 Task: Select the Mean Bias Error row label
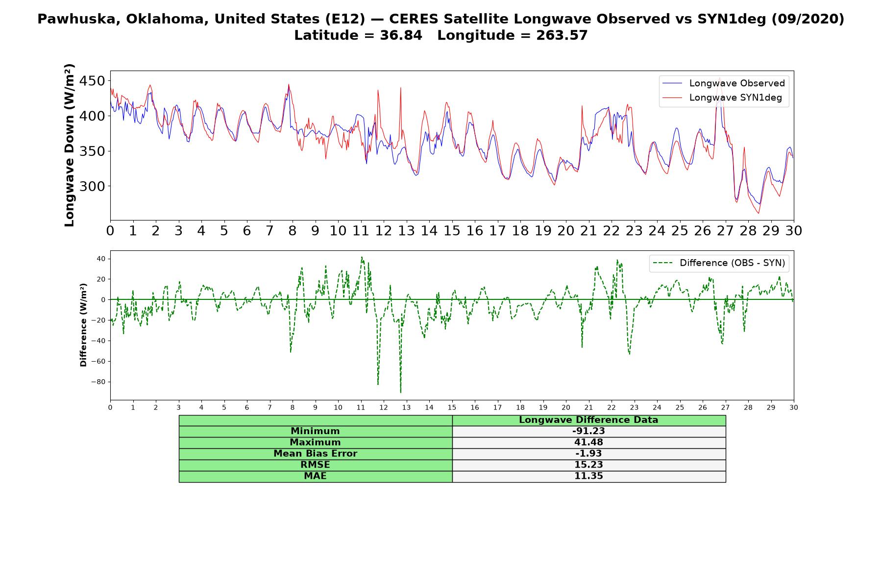pyautogui.click(x=315, y=454)
